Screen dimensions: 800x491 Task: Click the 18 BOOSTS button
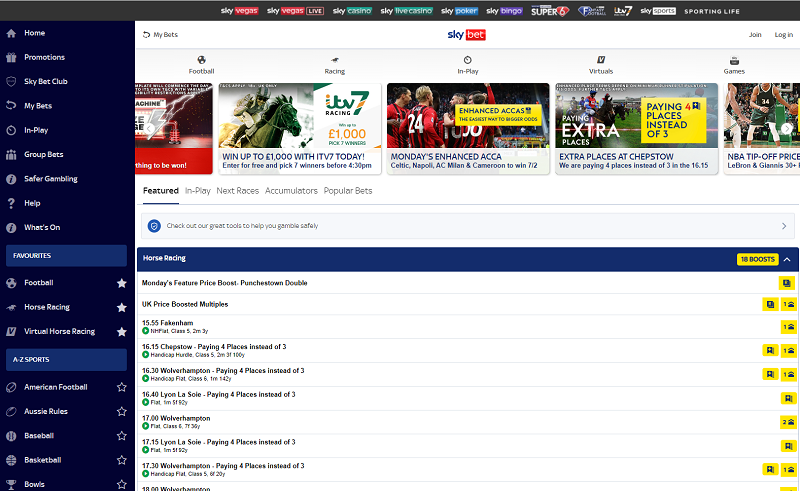click(x=758, y=259)
